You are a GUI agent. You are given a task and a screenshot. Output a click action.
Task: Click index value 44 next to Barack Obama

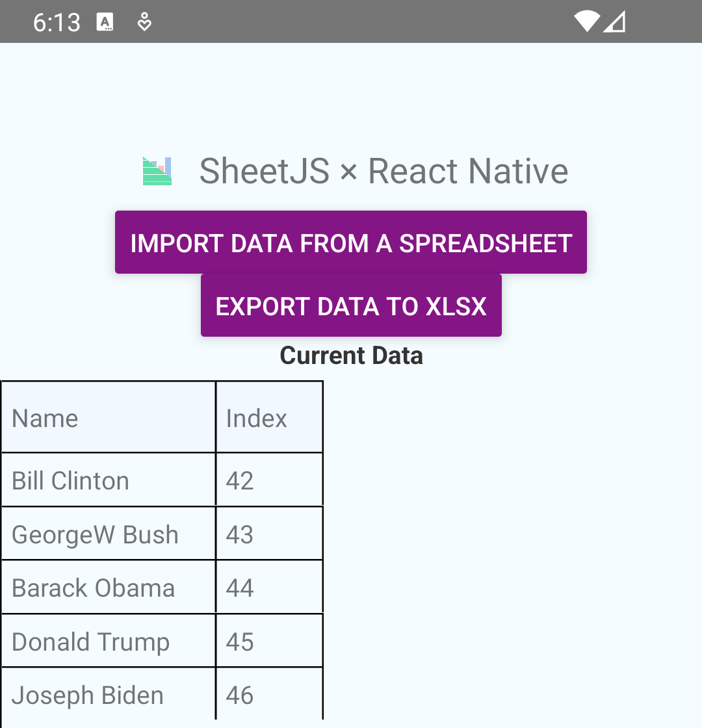(x=240, y=588)
